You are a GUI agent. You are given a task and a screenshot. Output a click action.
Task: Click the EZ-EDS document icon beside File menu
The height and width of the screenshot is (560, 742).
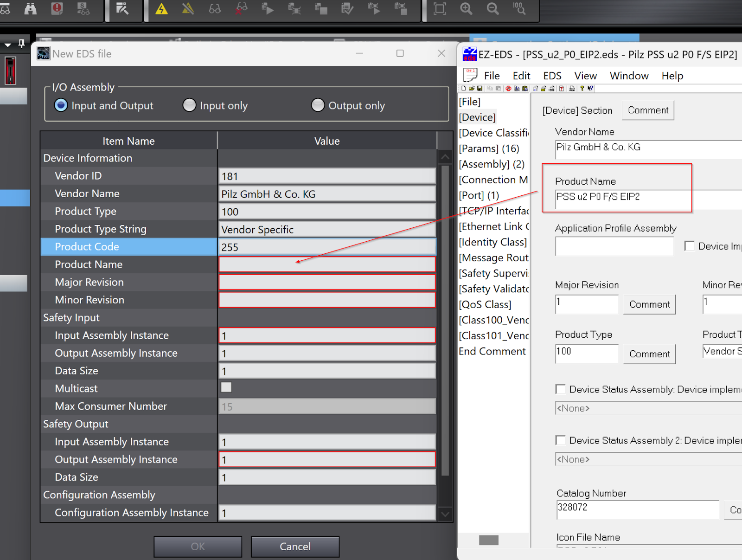[470, 75]
